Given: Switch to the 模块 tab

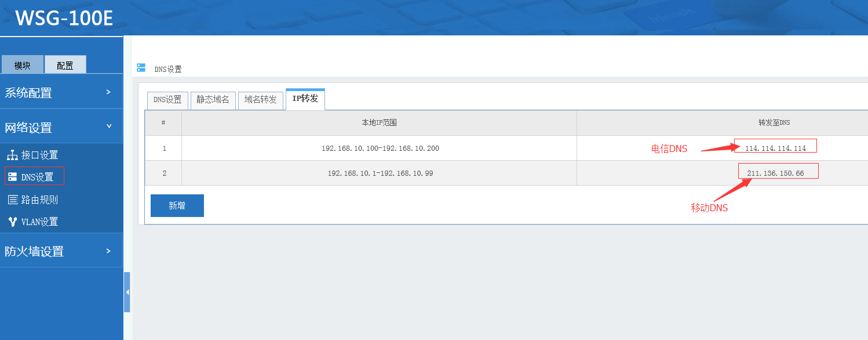Looking at the screenshot, I should click(x=22, y=65).
